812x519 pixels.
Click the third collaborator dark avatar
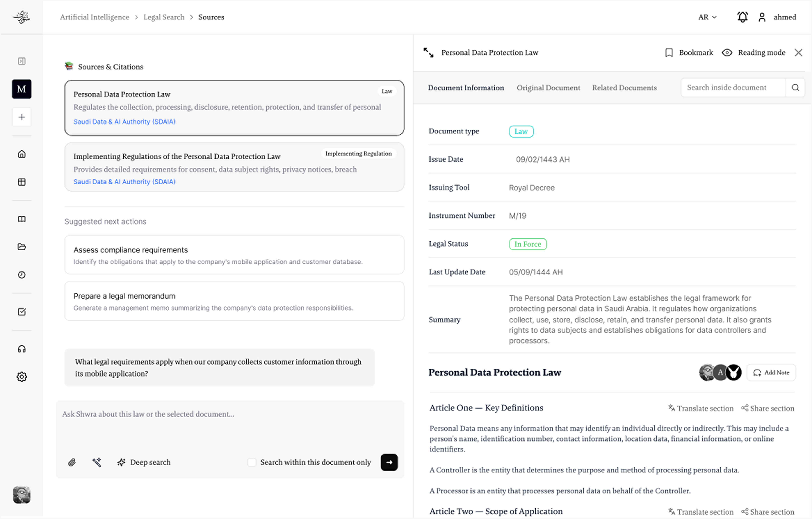[734, 372]
